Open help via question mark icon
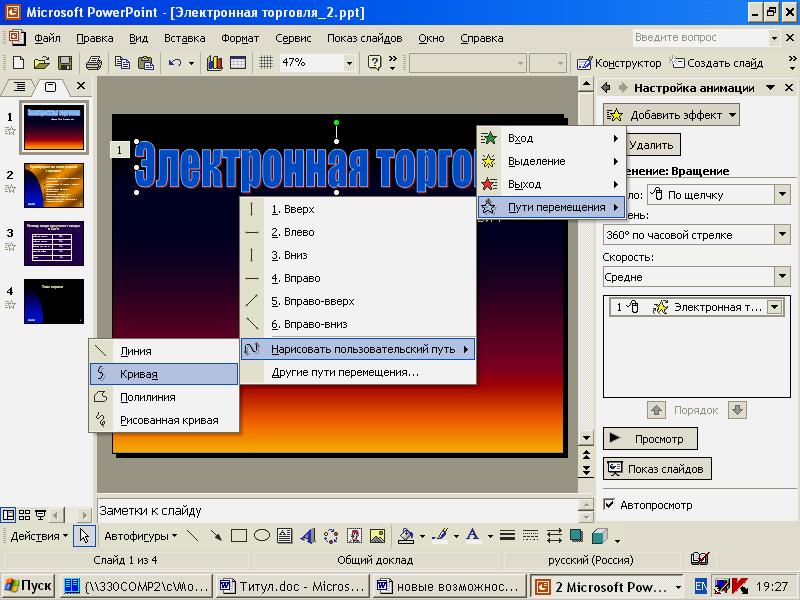The width and height of the screenshot is (800, 600). (374, 63)
